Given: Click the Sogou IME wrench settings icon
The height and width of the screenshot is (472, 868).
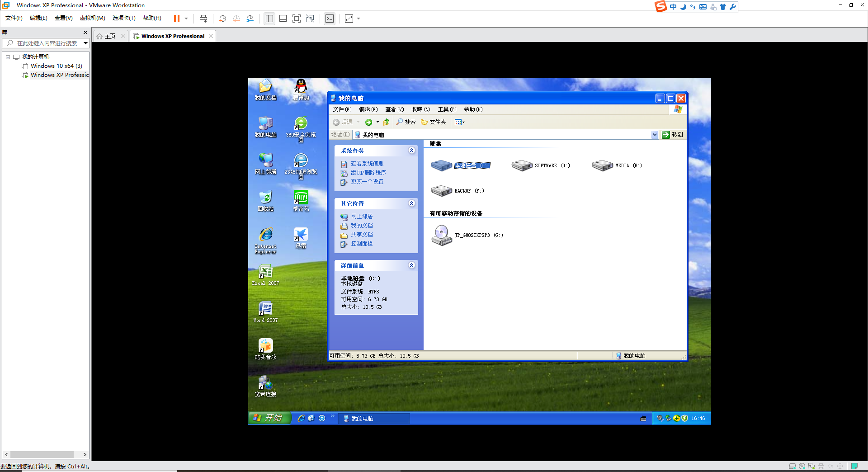Looking at the screenshot, I should 733,7.
